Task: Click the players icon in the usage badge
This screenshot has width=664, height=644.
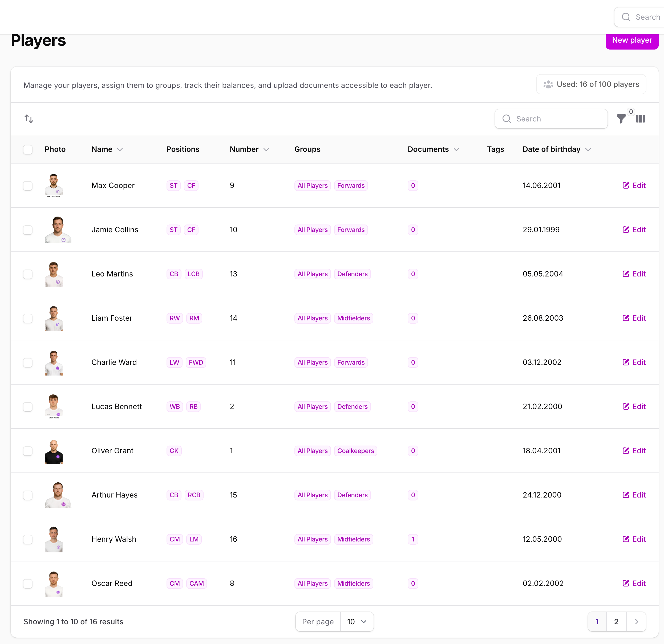Action: (x=548, y=84)
